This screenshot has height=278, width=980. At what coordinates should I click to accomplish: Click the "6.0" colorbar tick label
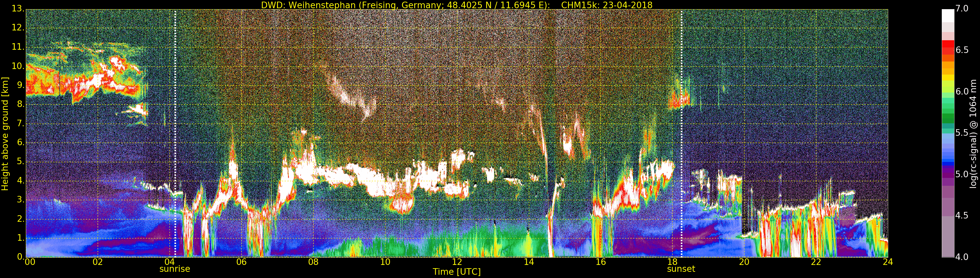(x=962, y=91)
